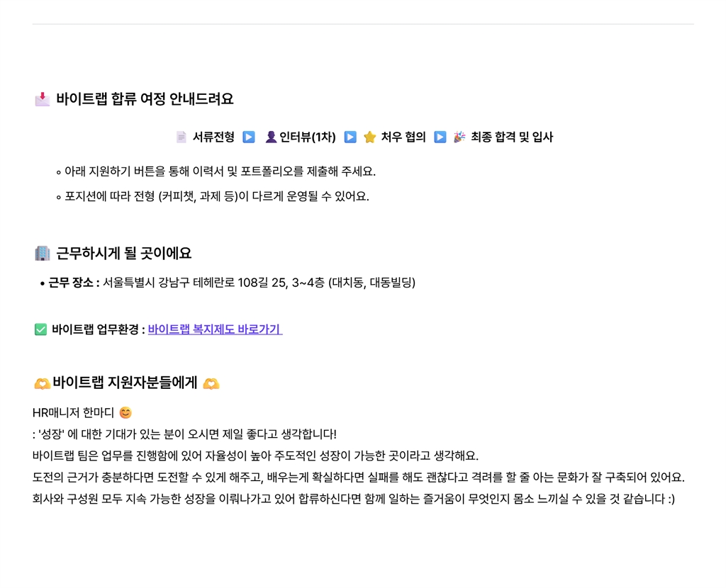
Task: Click the star icon before 처우 협의
Action: [x=369, y=137]
